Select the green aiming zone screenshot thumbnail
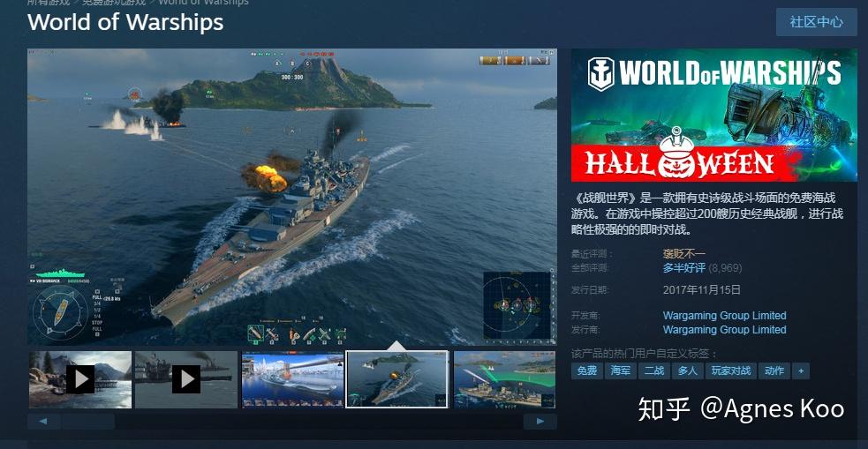This screenshot has width=868, height=449. click(x=505, y=379)
